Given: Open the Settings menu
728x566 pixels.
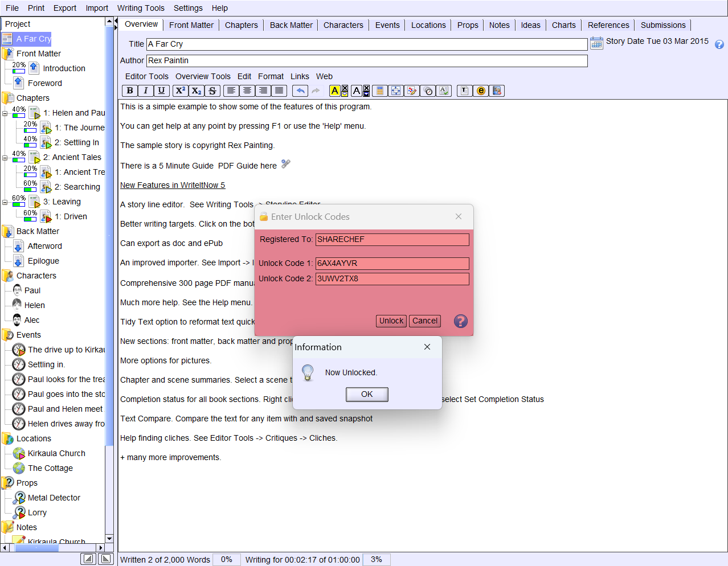Looking at the screenshot, I should pyautogui.click(x=188, y=8).
